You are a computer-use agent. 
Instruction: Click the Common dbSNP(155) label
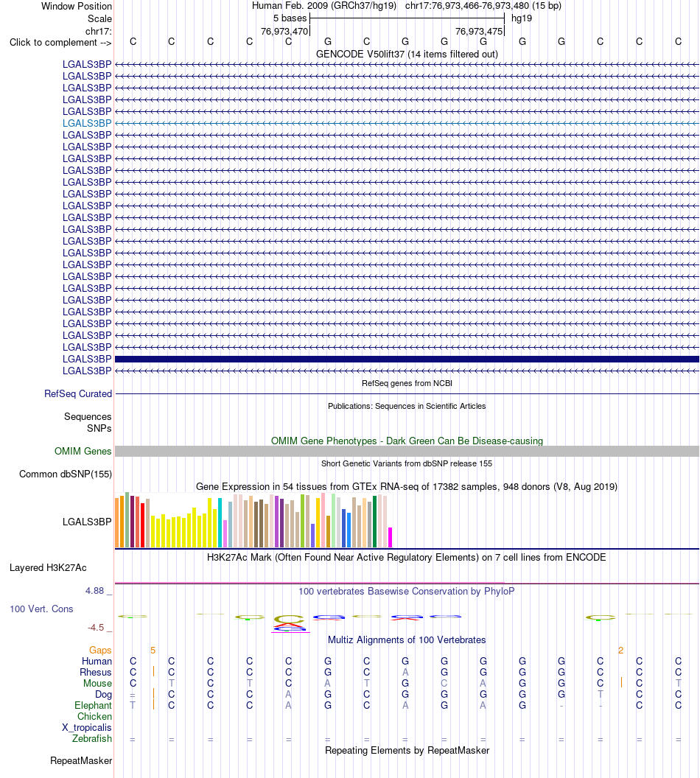coord(66,474)
